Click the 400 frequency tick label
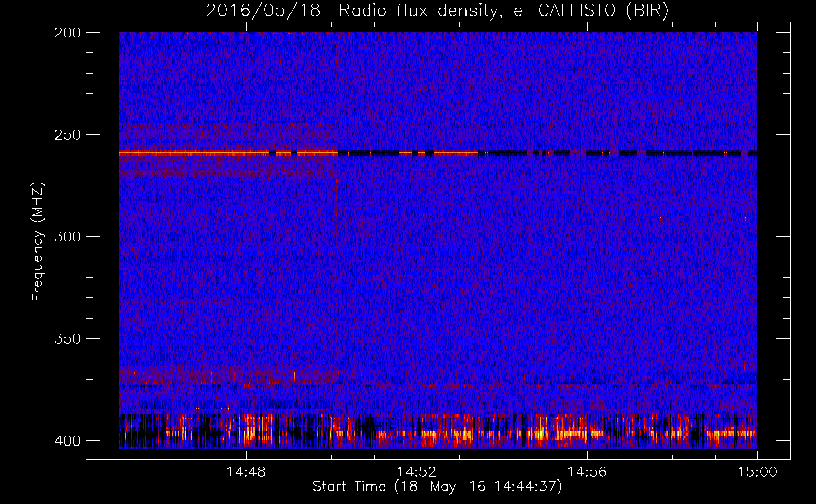Viewport: 816px width, 504px height. tap(67, 440)
